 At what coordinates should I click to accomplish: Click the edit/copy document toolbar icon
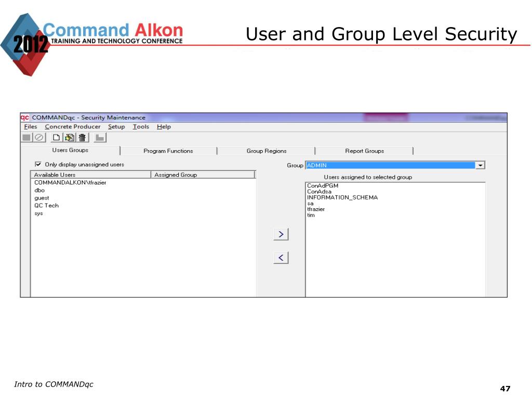point(70,137)
